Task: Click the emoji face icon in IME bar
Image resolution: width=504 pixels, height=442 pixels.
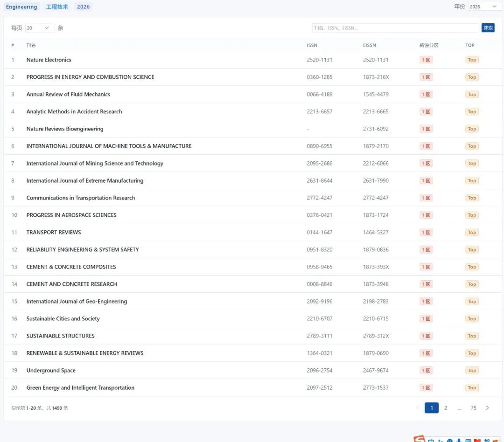Action: [450, 441]
